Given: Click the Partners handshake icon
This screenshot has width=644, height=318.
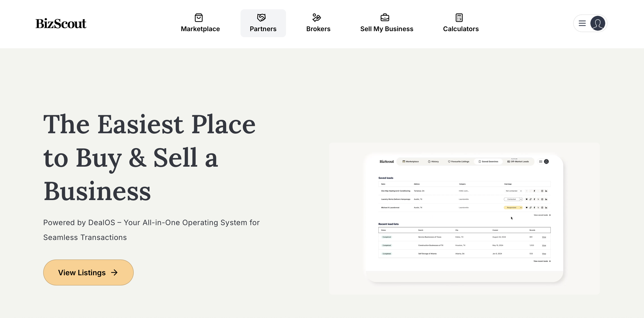Looking at the screenshot, I should [x=261, y=18].
